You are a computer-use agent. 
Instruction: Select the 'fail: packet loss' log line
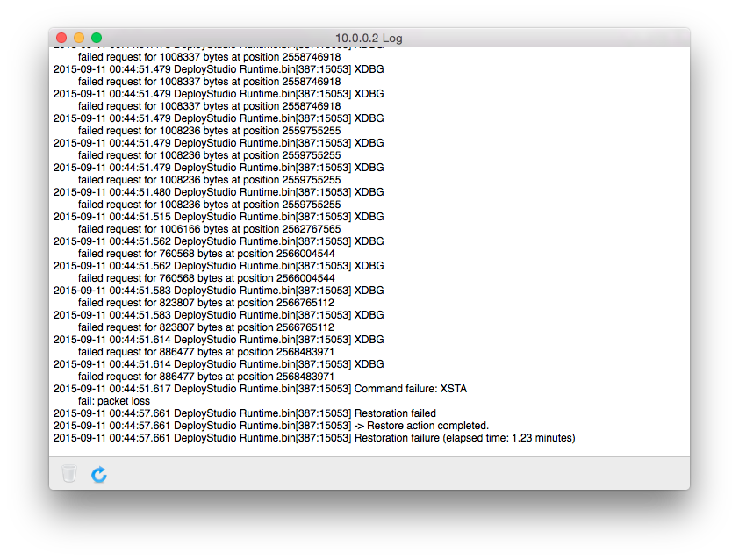pos(114,401)
